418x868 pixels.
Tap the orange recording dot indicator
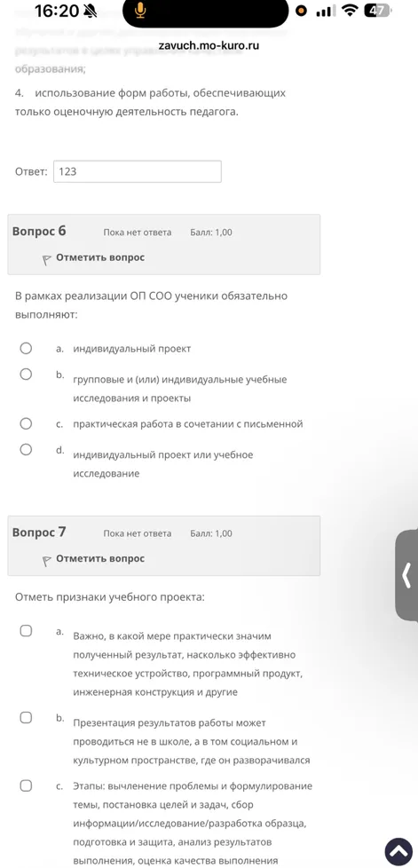click(x=301, y=11)
